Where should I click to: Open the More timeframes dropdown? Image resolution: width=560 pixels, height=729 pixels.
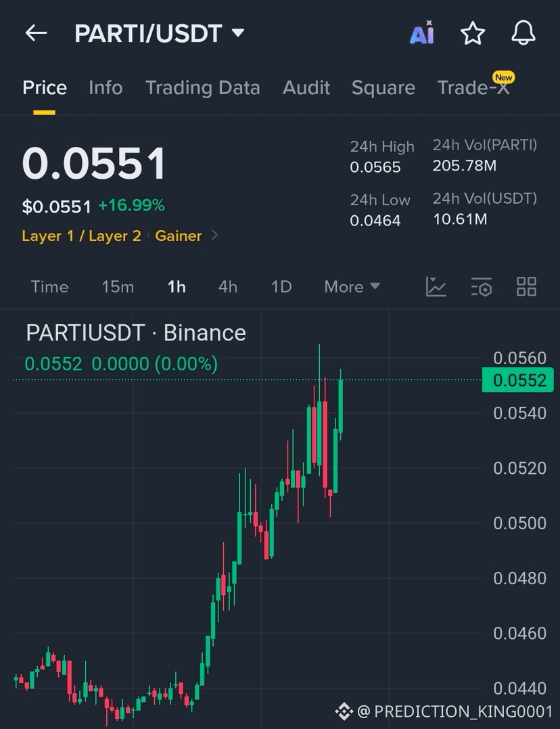[x=352, y=287]
